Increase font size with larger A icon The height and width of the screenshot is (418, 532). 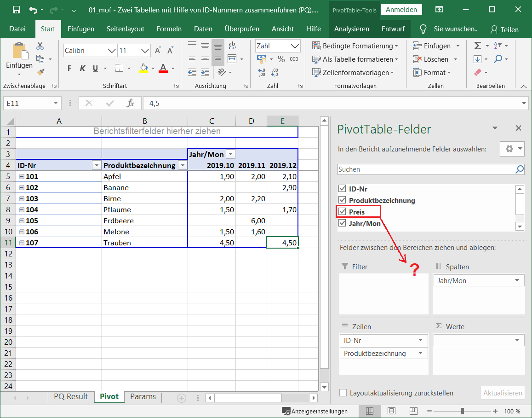click(x=158, y=51)
